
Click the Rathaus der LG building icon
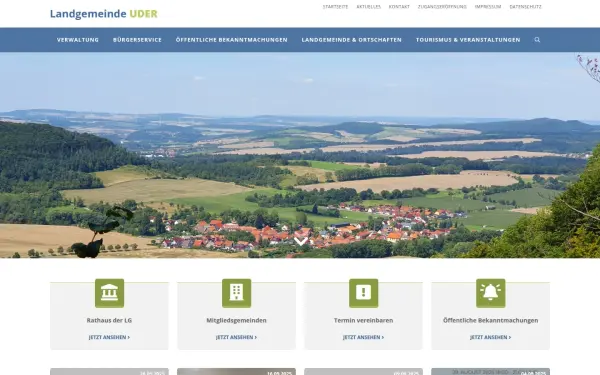point(109,293)
